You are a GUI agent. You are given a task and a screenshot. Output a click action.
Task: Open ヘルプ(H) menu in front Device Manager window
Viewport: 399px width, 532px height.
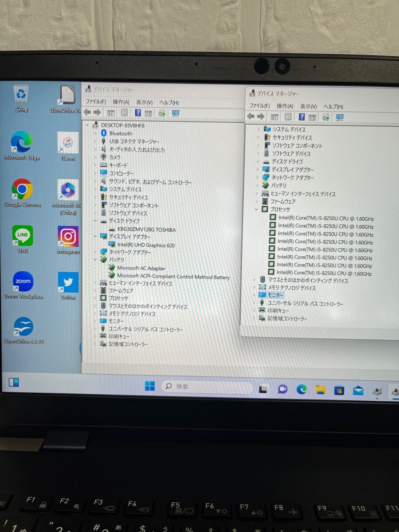tap(333, 107)
